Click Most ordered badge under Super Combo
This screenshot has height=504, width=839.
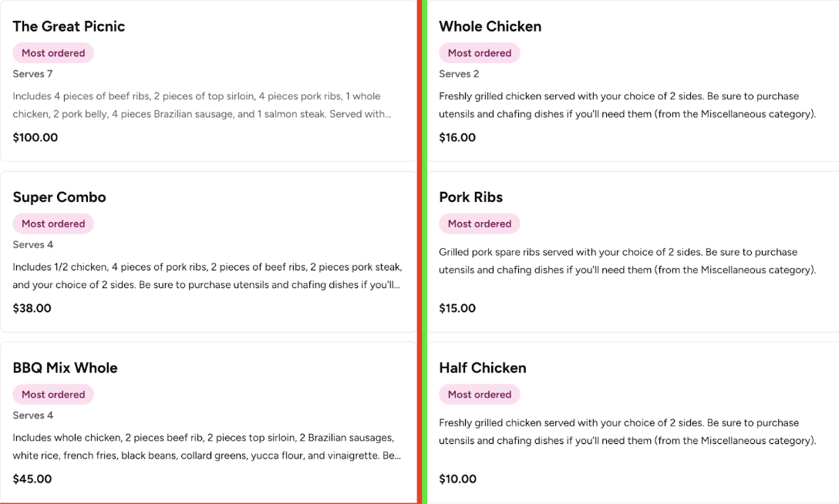point(53,223)
